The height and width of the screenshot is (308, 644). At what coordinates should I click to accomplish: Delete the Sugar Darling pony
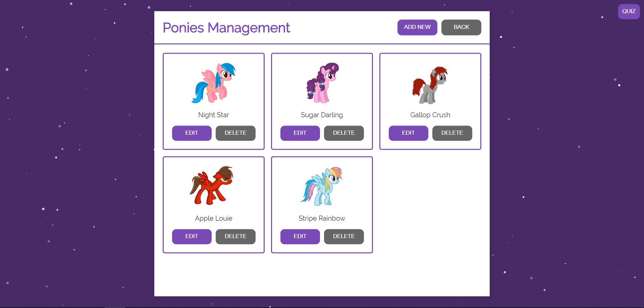click(x=344, y=133)
